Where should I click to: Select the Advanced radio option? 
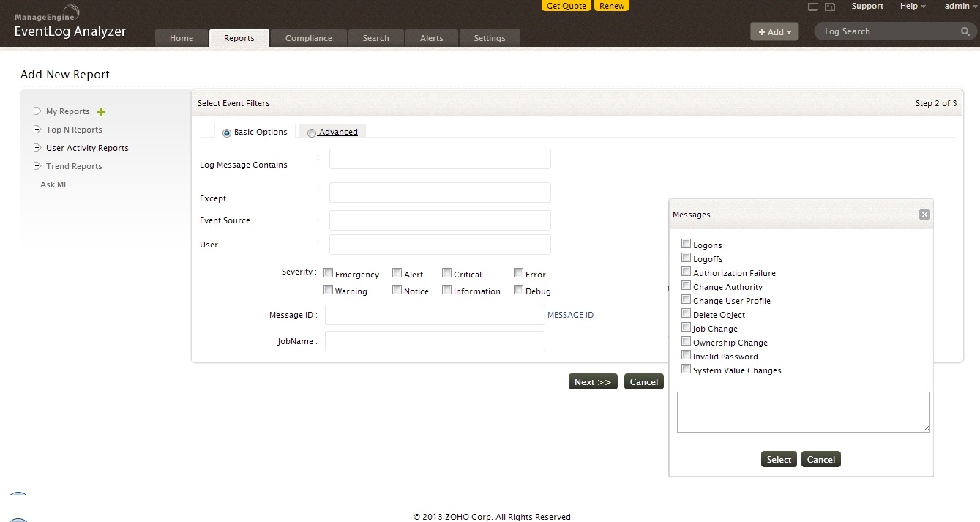click(312, 133)
